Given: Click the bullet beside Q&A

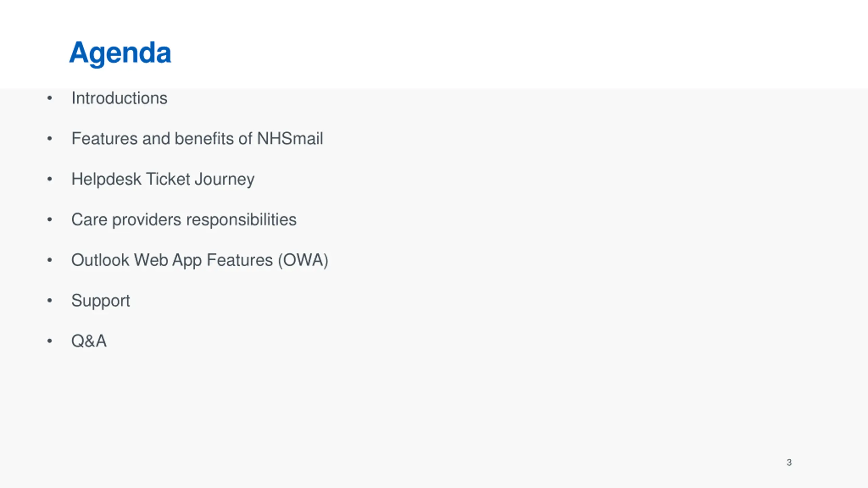Looking at the screenshot, I should [50, 341].
